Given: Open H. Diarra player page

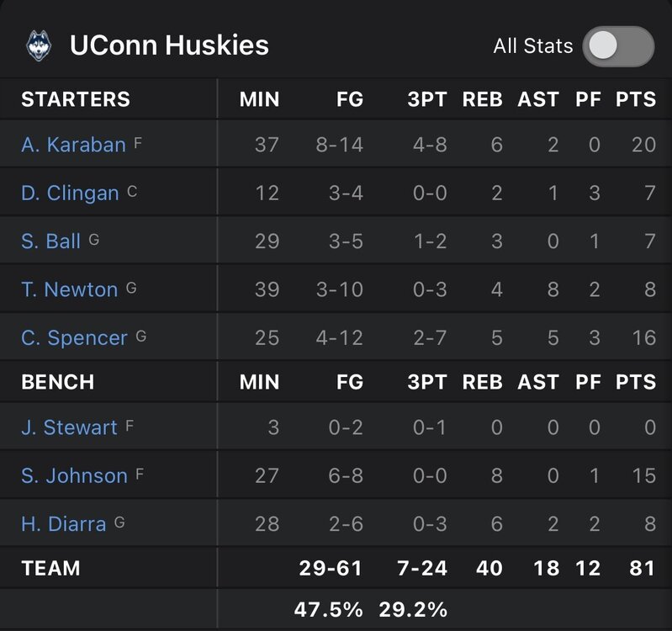Looking at the screenshot, I should [x=63, y=524].
